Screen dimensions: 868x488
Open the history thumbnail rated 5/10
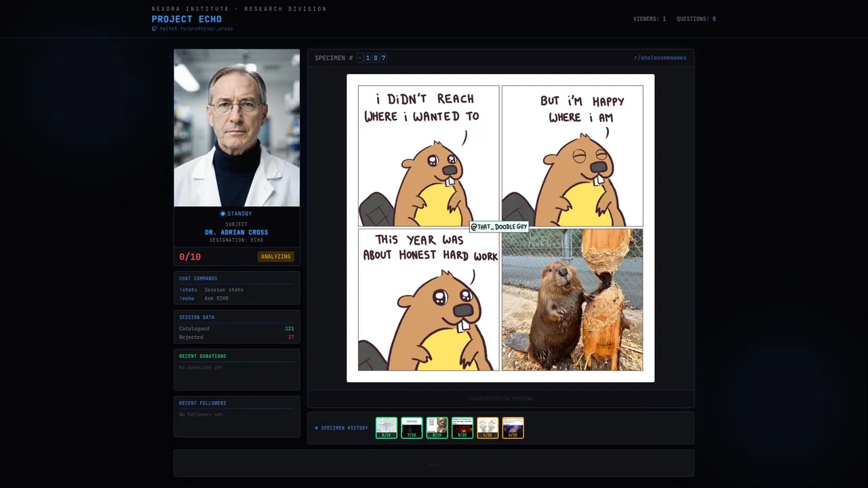[x=488, y=428]
